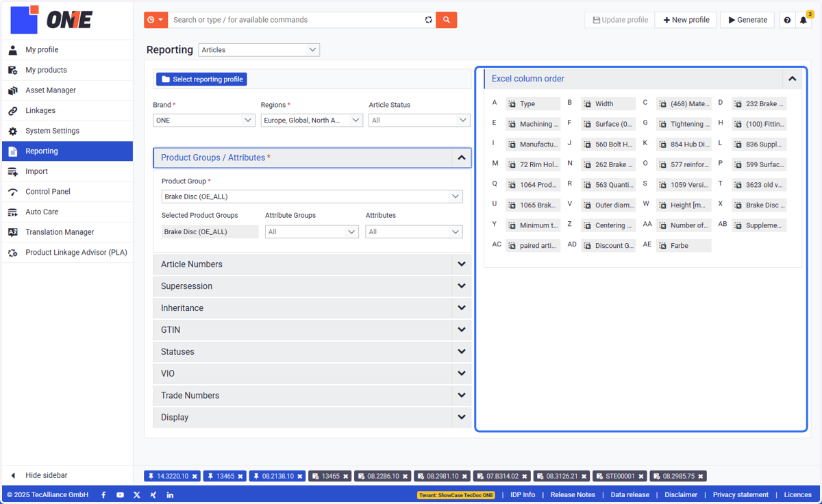Click Hide sidebar arrow icon

12,475
